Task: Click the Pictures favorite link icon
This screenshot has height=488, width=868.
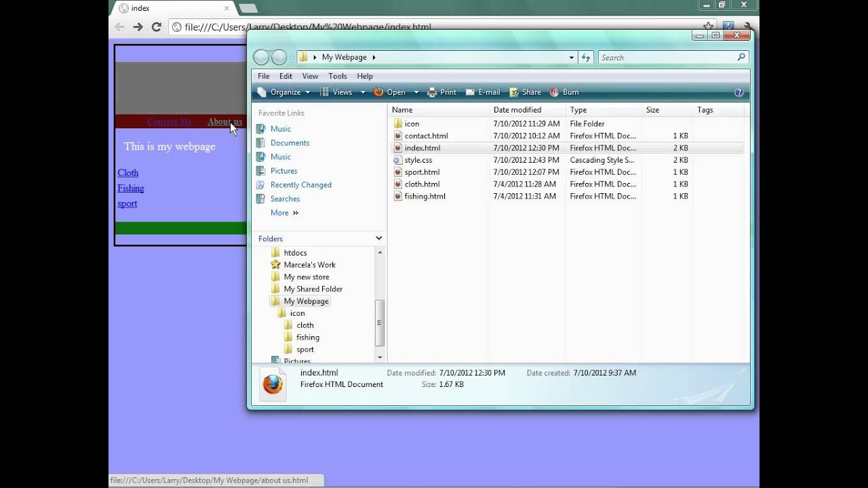Action: [x=260, y=171]
